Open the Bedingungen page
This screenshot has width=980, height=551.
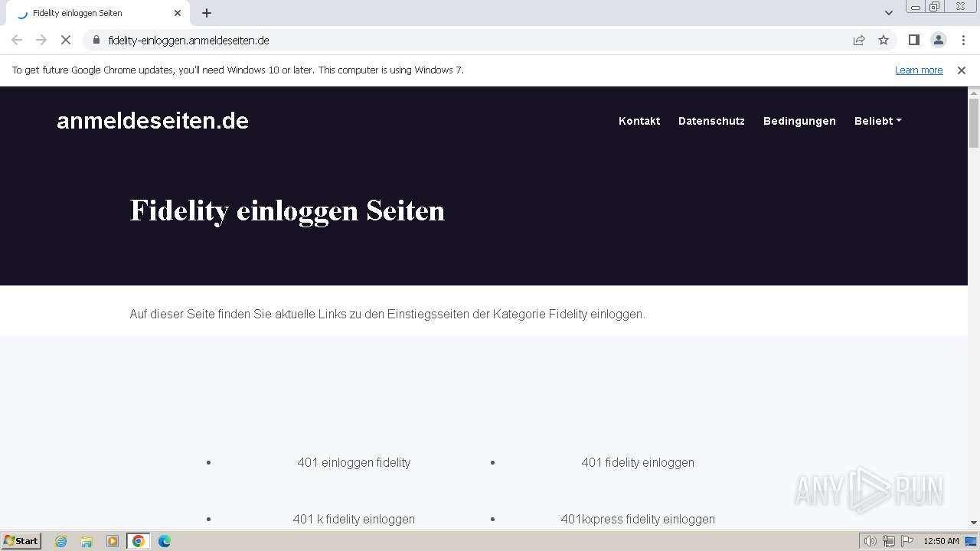[799, 121]
